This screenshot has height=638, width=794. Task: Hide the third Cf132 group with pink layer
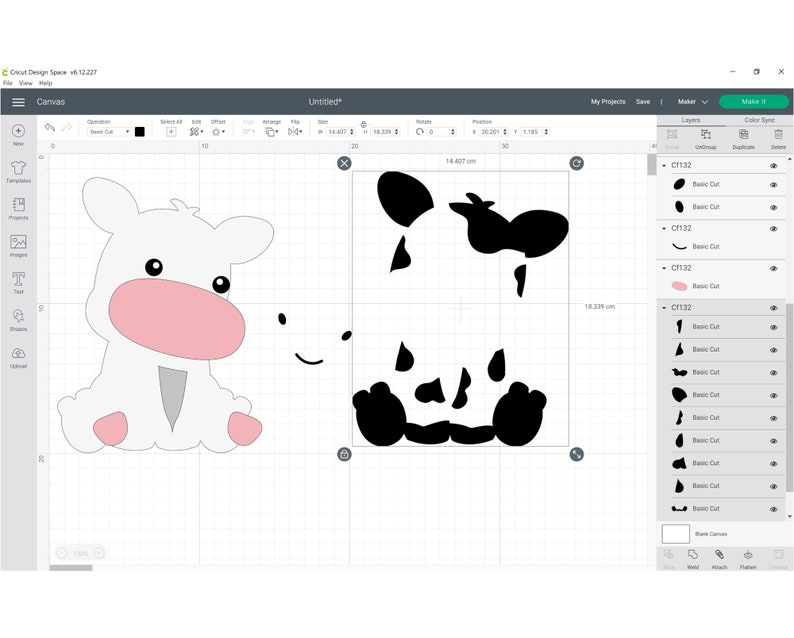point(773,268)
